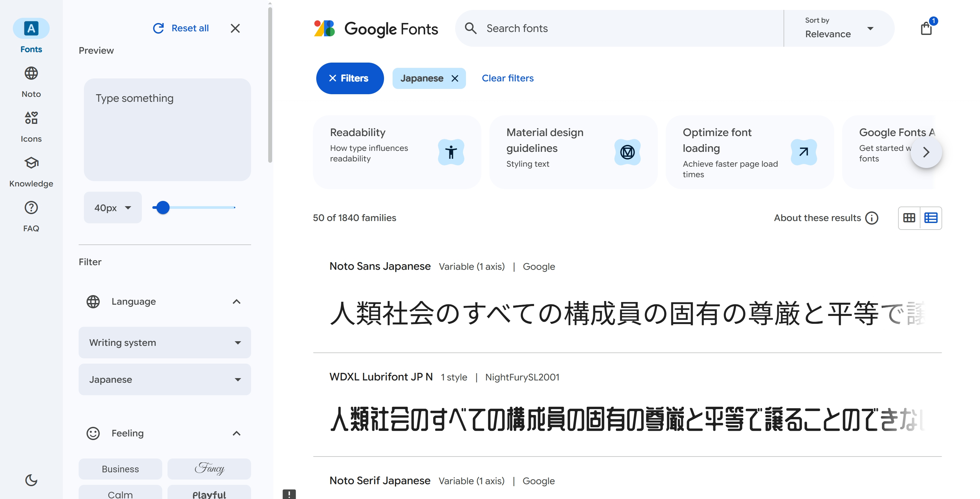Toggle the Calm feeling chip
980x499 pixels.
120,492
